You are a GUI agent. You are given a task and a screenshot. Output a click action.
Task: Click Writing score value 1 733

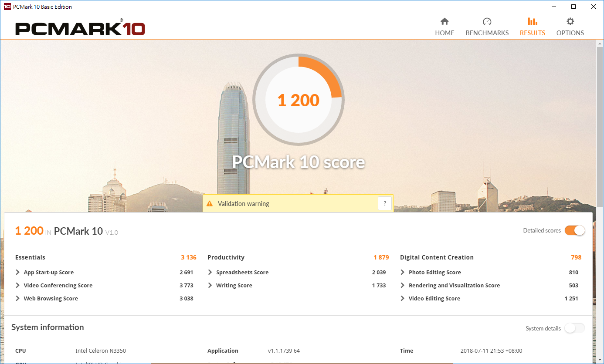pos(379,285)
